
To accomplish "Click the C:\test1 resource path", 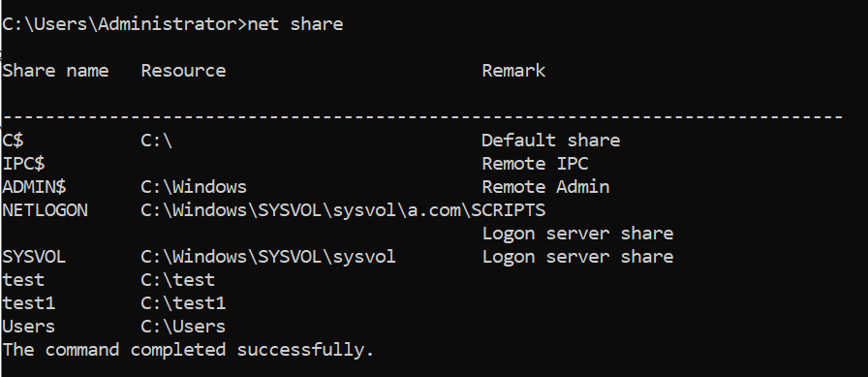I will tap(183, 303).
